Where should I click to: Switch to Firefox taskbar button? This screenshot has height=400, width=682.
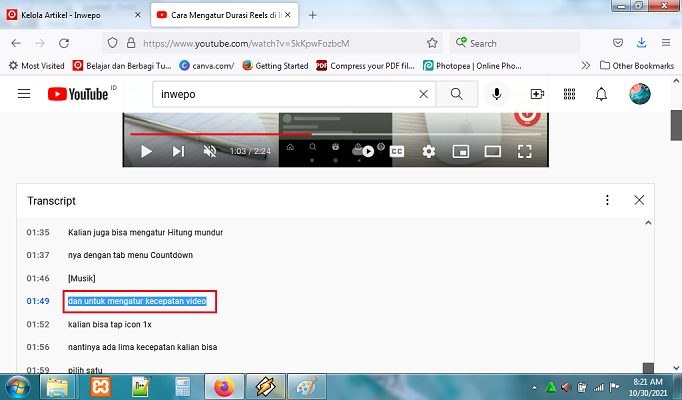(224, 387)
